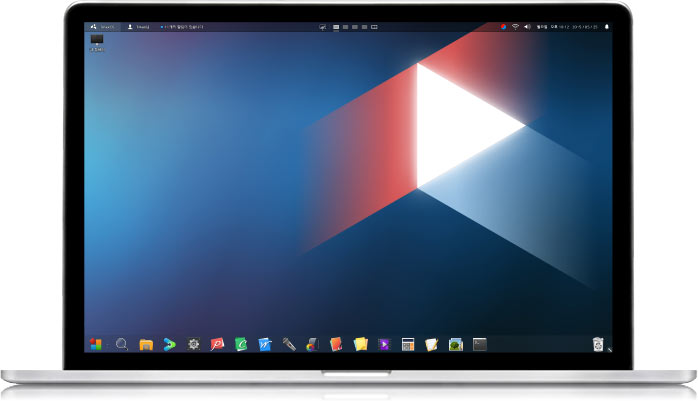The height and width of the screenshot is (401, 698).
Task: Launch the orange file manager folder
Action: (146, 344)
